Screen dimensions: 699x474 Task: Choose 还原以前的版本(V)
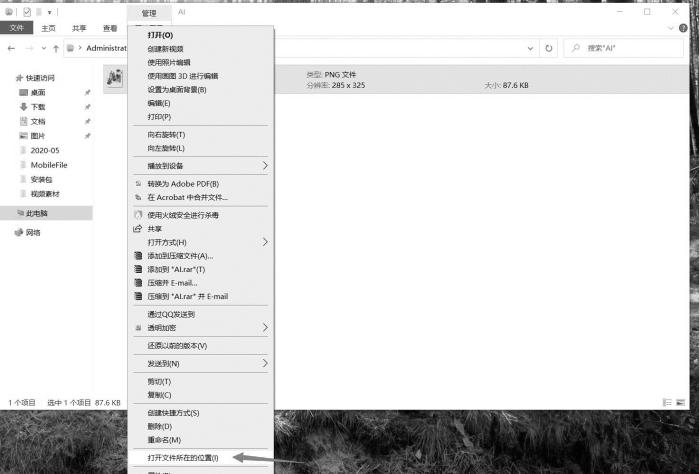coord(201,346)
